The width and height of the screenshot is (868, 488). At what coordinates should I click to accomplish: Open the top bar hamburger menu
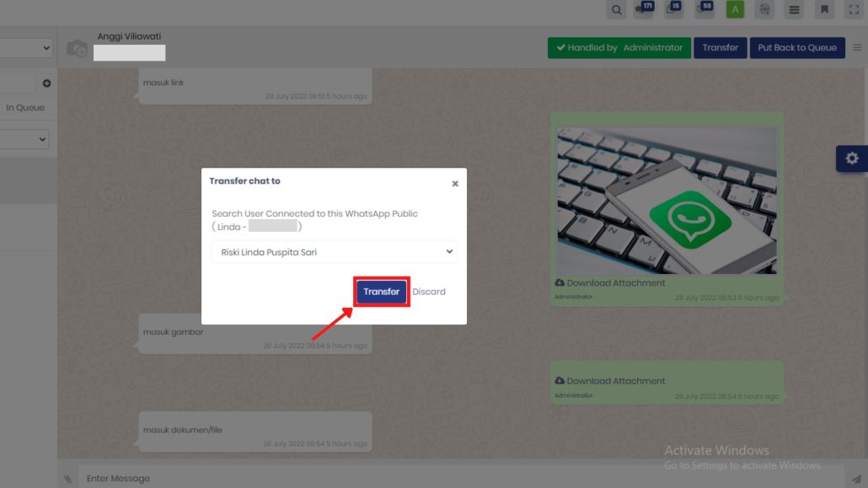[x=795, y=9]
